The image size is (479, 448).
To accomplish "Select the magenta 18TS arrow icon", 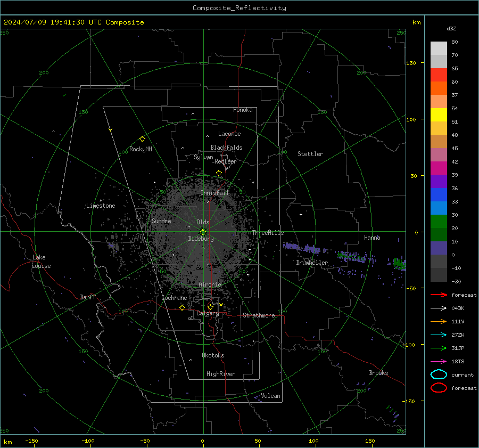I will pyautogui.click(x=439, y=362).
